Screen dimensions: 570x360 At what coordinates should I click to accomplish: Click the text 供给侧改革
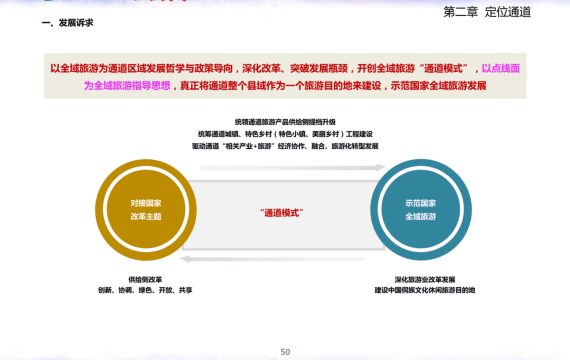click(x=145, y=280)
